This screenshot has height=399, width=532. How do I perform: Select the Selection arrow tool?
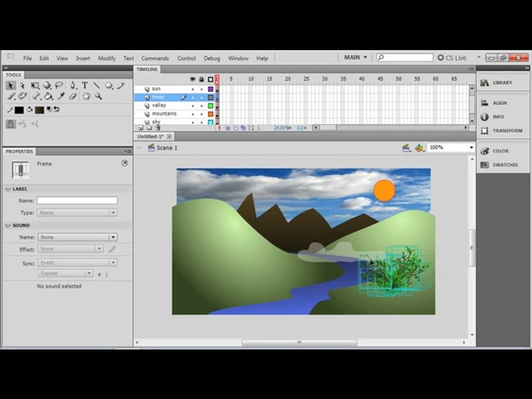click(11, 85)
